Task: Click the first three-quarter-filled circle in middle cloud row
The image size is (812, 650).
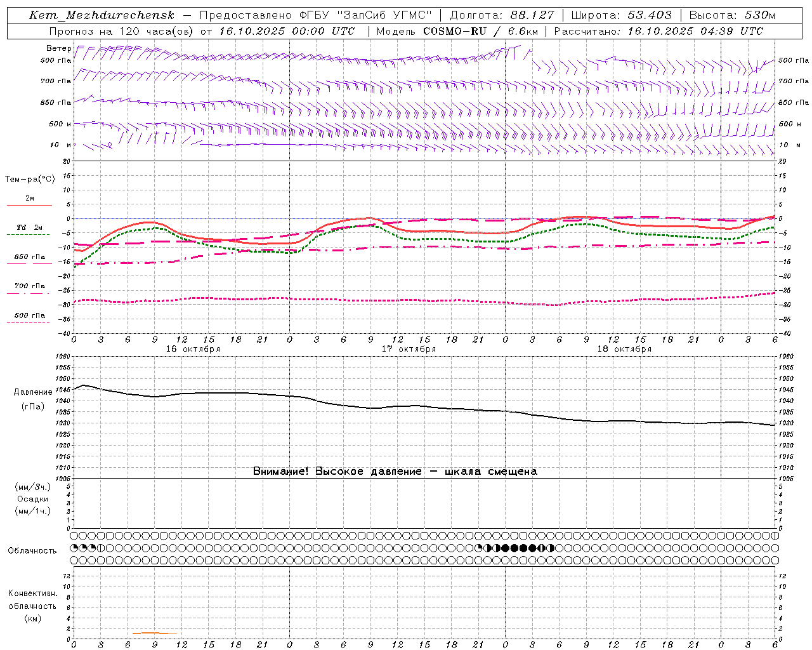Action: click(74, 548)
